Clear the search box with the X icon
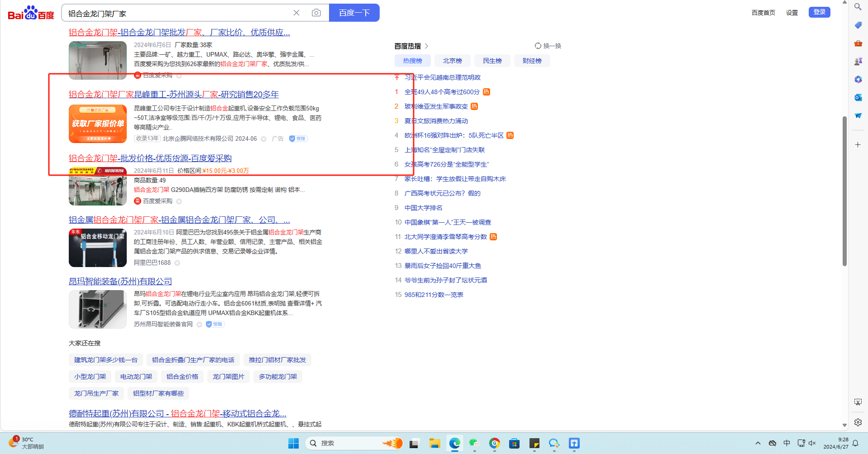 tap(296, 13)
